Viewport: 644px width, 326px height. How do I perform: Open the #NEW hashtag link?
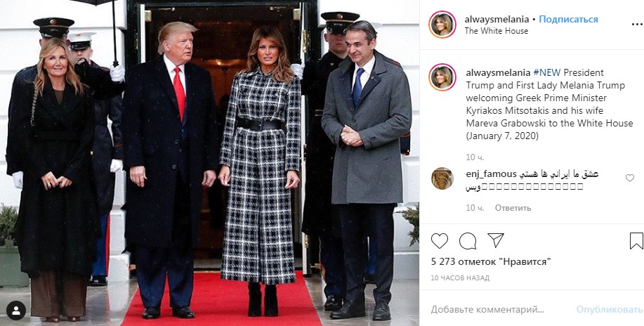point(547,73)
